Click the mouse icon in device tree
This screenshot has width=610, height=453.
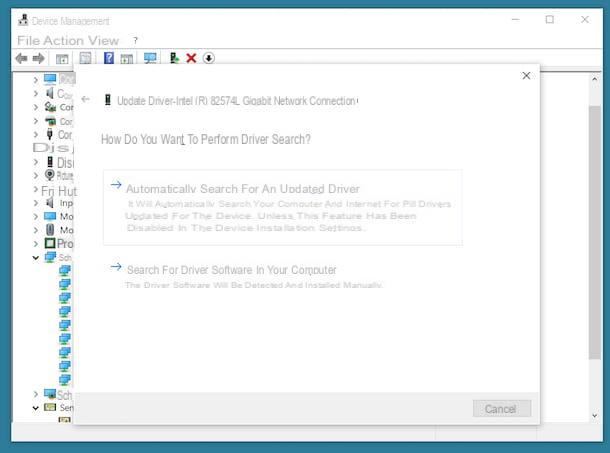coord(50,230)
